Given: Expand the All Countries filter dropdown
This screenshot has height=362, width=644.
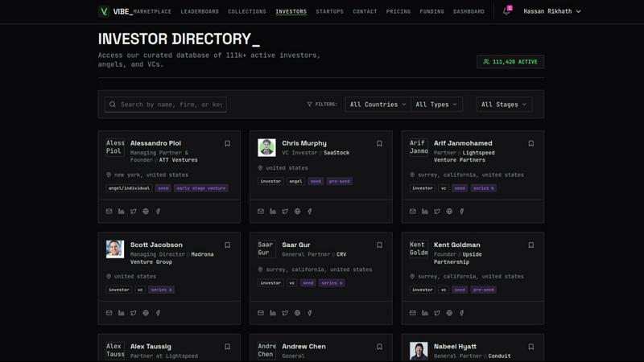Looking at the screenshot, I should (378, 105).
